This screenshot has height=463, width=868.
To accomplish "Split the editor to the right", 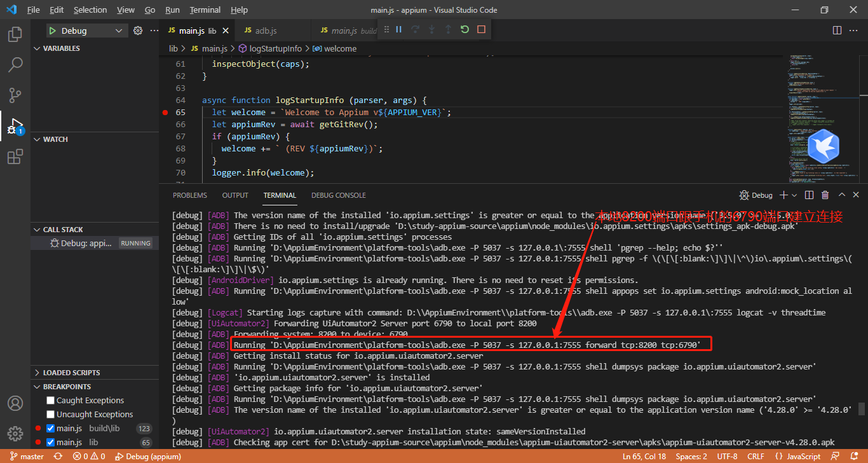I will [x=837, y=31].
